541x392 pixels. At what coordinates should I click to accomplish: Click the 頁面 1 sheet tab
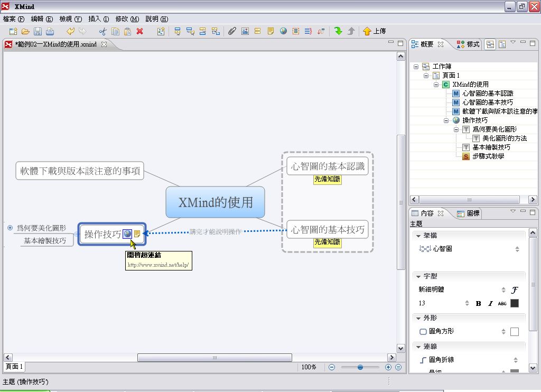14,367
